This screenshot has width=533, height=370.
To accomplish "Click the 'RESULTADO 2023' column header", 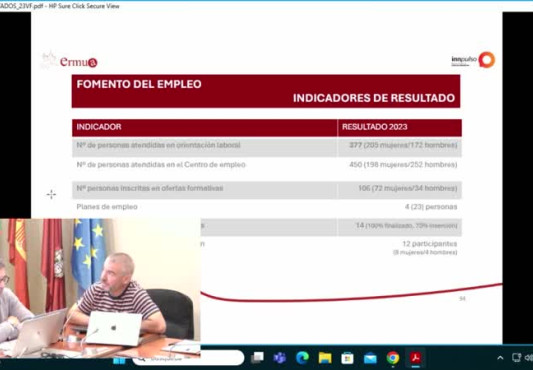I will [375, 127].
